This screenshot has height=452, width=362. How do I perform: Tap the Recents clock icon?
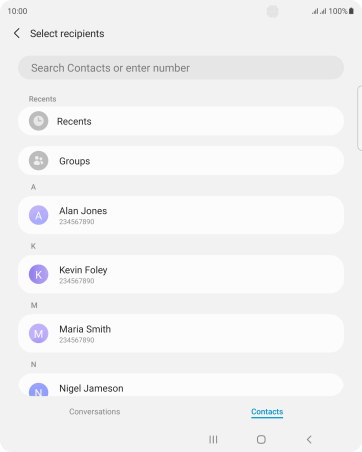click(39, 121)
